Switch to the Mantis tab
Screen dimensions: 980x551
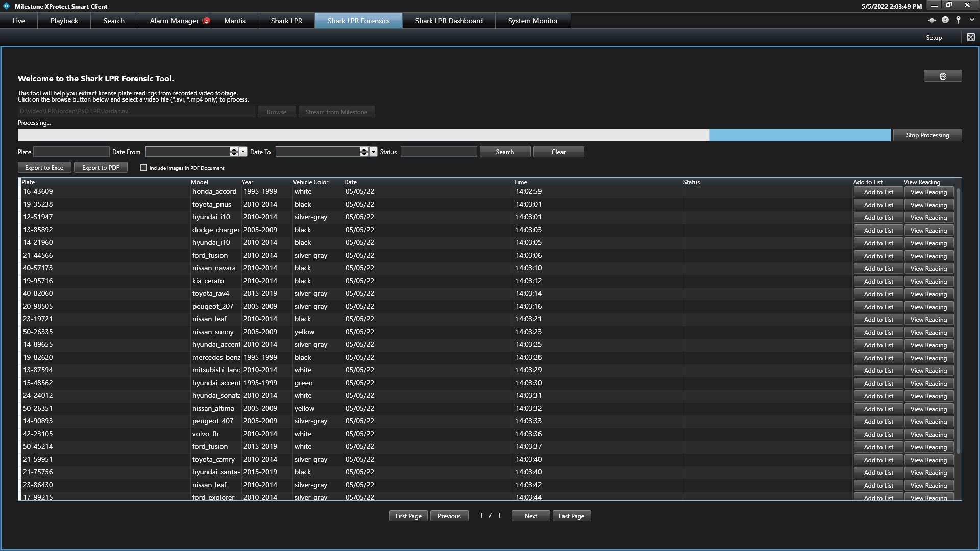235,21
